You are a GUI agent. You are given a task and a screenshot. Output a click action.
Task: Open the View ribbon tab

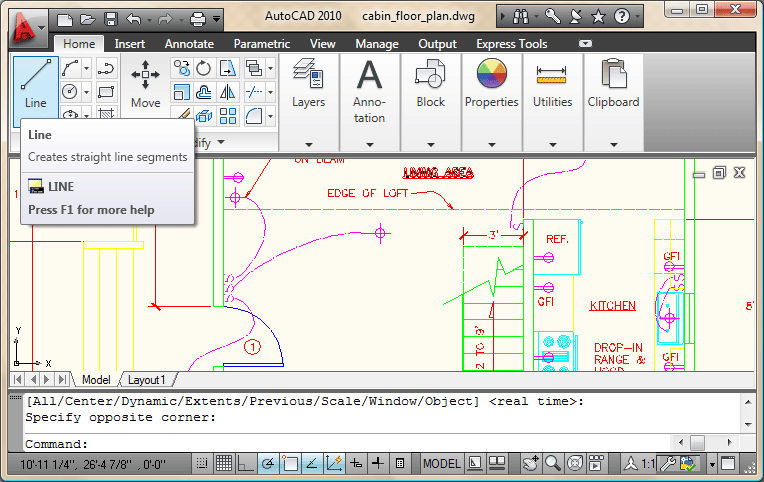pyautogui.click(x=323, y=44)
